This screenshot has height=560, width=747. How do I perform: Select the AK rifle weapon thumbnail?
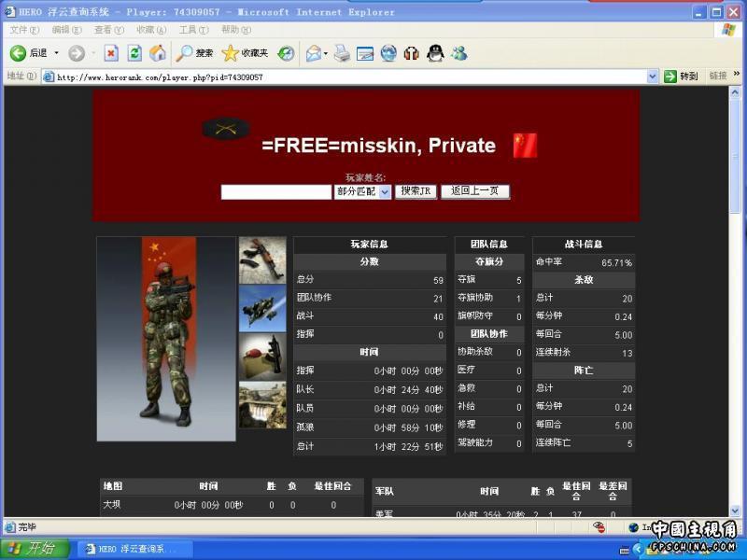[262, 260]
